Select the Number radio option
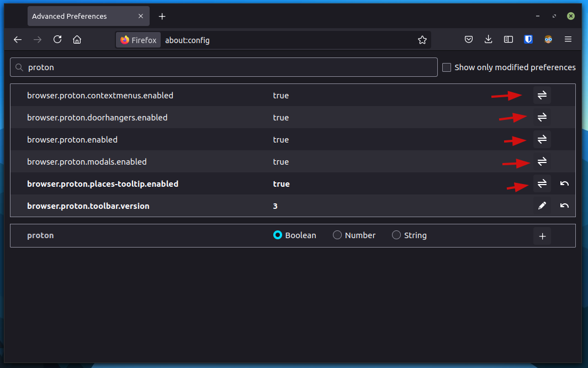588x368 pixels. pos(337,235)
